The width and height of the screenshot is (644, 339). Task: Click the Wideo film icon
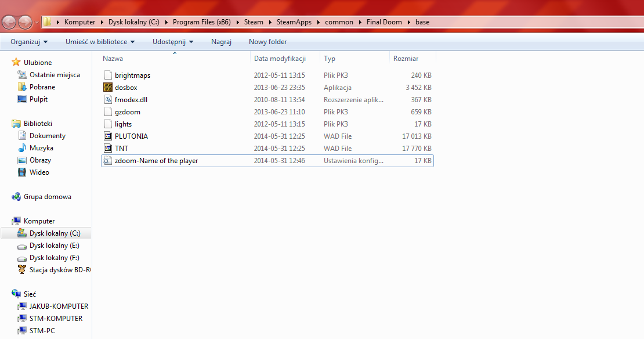(22, 172)
